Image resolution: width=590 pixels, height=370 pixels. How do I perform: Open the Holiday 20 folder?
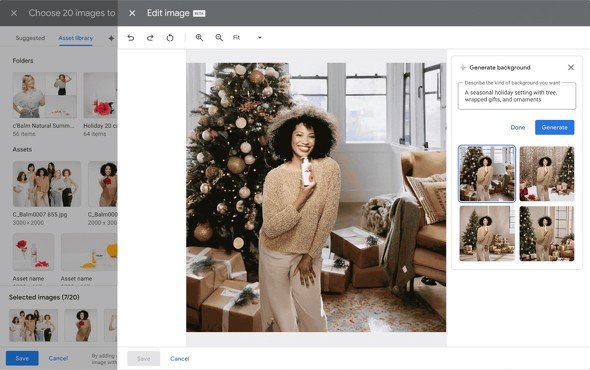pyautogui.click(x=100, y=95)
